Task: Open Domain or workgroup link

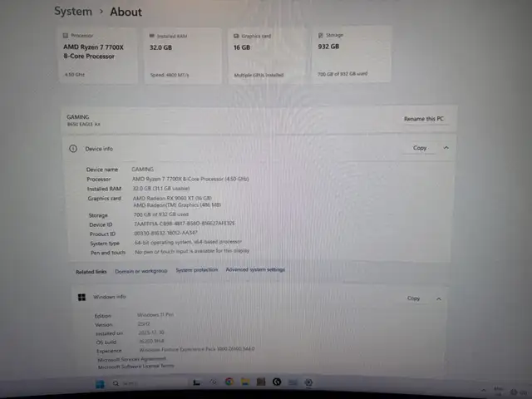Action: pyautogui.click(x=141, y=271)
